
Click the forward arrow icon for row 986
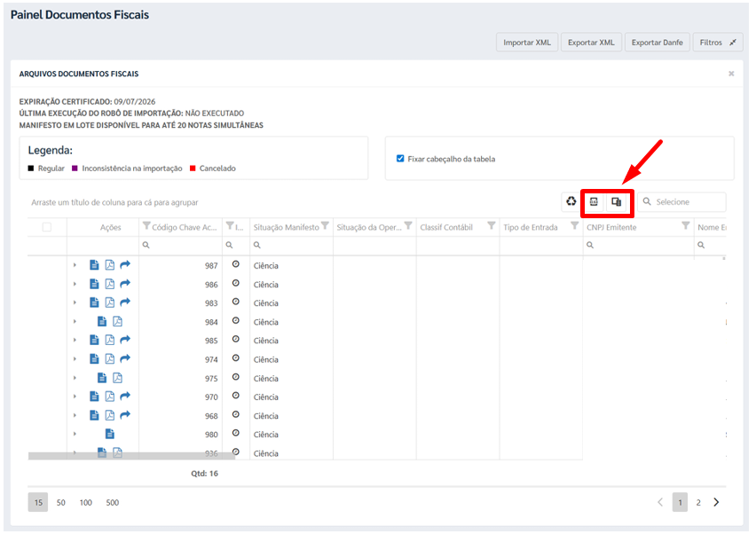tap(125, 284)
